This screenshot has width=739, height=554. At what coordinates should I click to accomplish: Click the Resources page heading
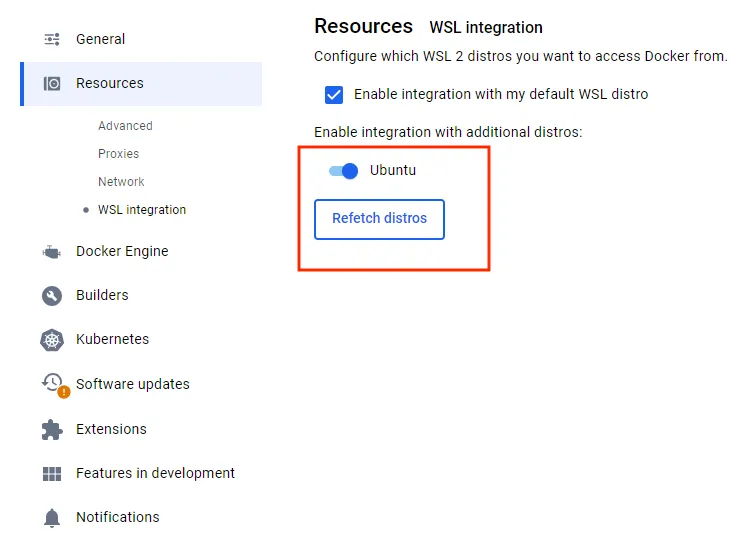pyautogui.click(x=363, y=26)
